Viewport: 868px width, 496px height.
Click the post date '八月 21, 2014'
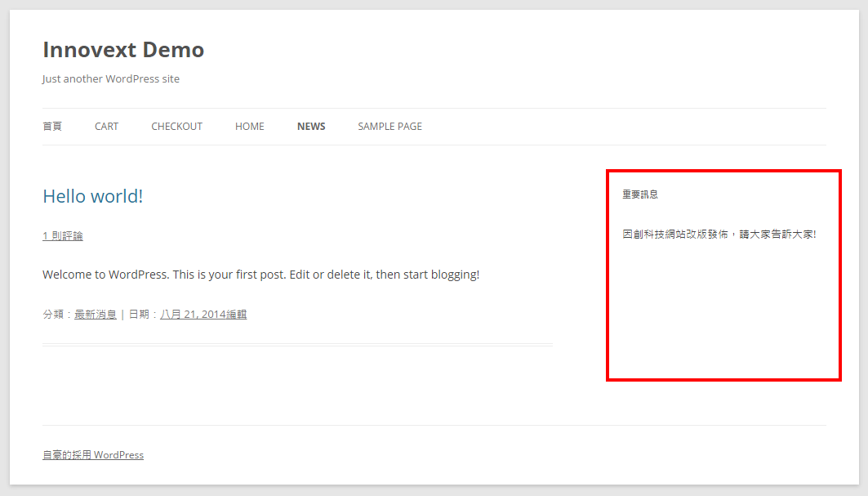tap(193, 315)
